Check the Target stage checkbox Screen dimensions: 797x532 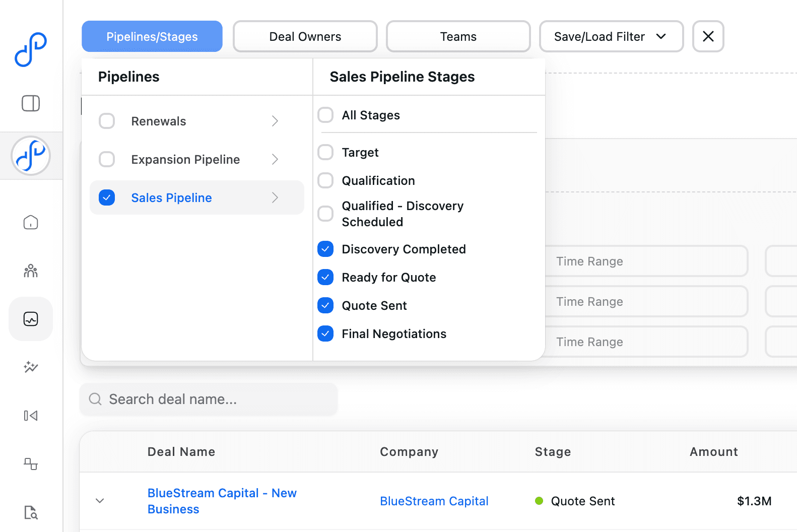pyautogui.click(x=325, y=152)
